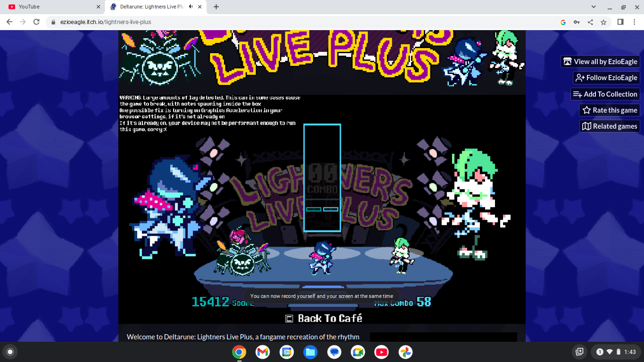Open Gmail from the shelf
This screenshot has width=644, height=362.
[x=263, y=352]
